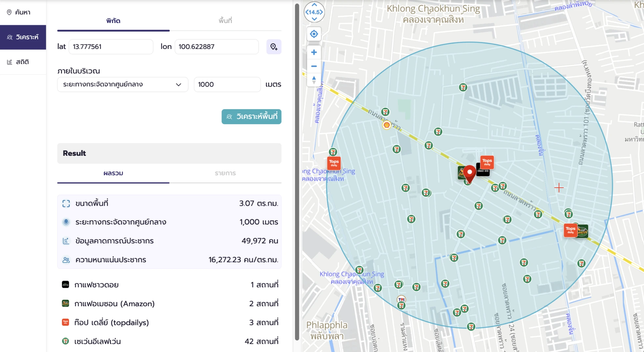Click the 16,272.23 คน/ตร.กม. density value
Image resolution: width=644 pixels, height=352 pixels.
243,260
